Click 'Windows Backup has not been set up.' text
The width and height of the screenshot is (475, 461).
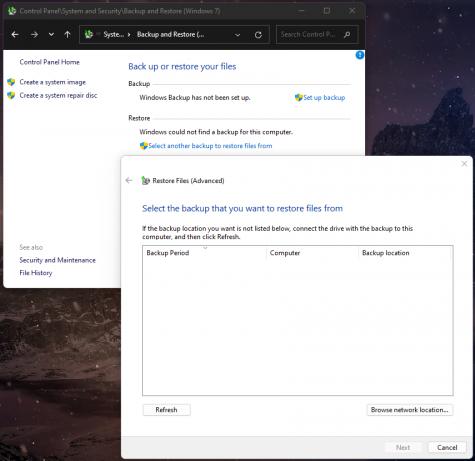click(195, 98)
